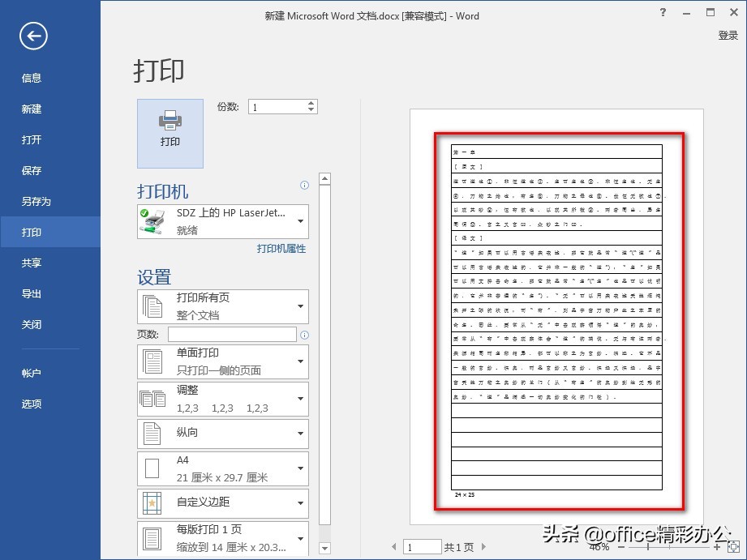Open the 打印机属性 link
The width and height of the screenshot is (747, 560).
(281, 249)
